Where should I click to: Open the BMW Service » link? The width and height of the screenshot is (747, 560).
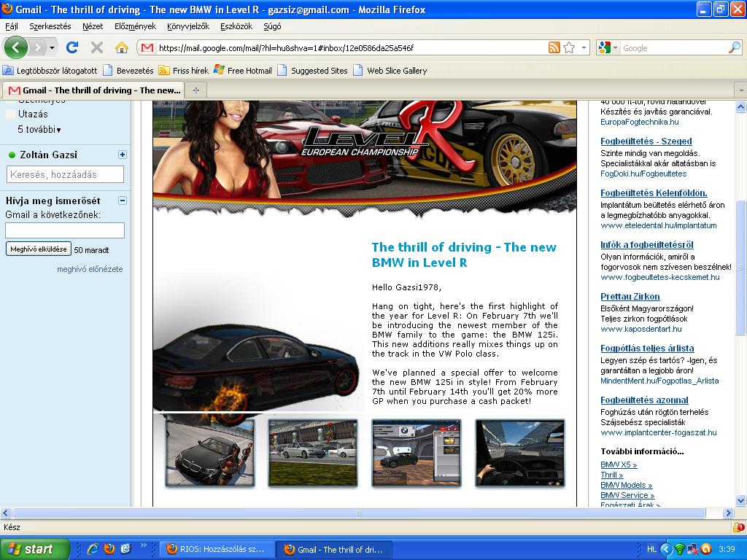[627, 495]
